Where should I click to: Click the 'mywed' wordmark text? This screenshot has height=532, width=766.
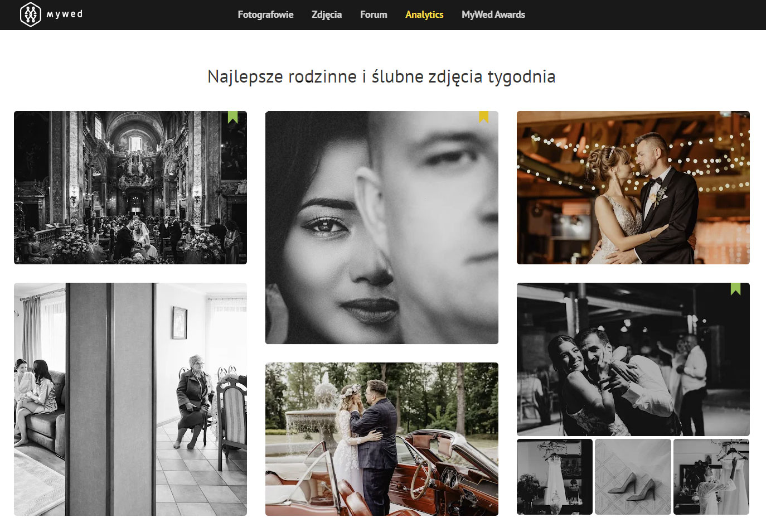coord(65,14)
